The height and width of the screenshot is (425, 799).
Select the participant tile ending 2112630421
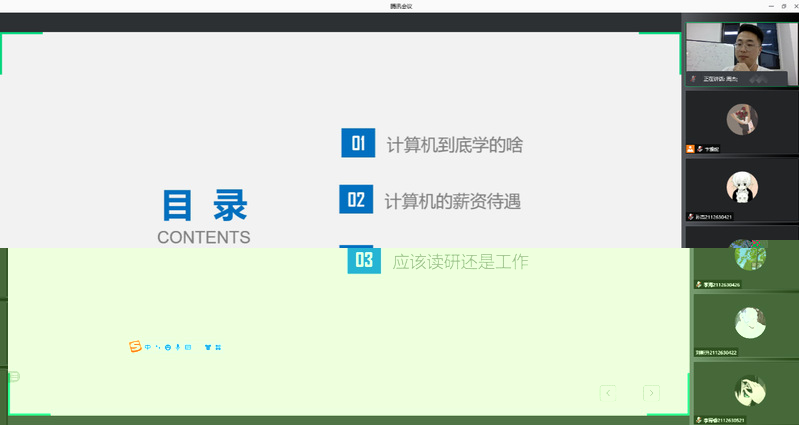point(741,190)
